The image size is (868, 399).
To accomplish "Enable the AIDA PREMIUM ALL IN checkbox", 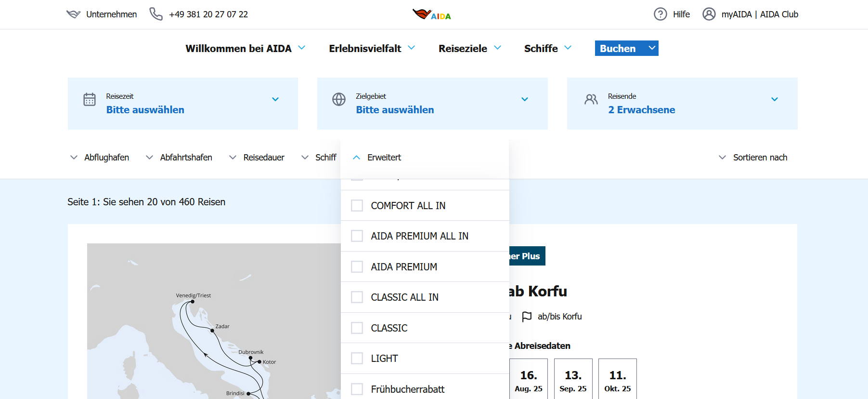I will (x=357, y=236).
